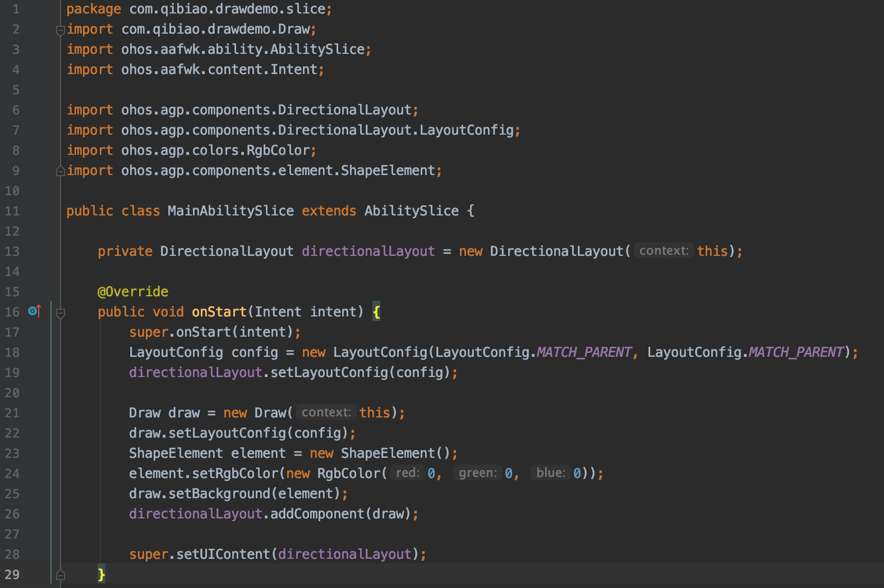
Task: Click the class name MainAbilitySlice
Action: (231, 211)
